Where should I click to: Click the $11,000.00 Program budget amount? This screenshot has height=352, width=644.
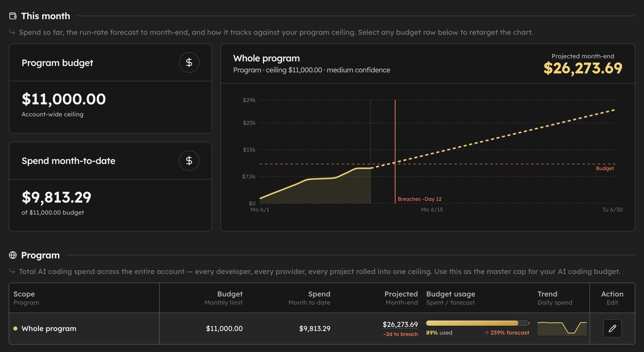point(64,99)
